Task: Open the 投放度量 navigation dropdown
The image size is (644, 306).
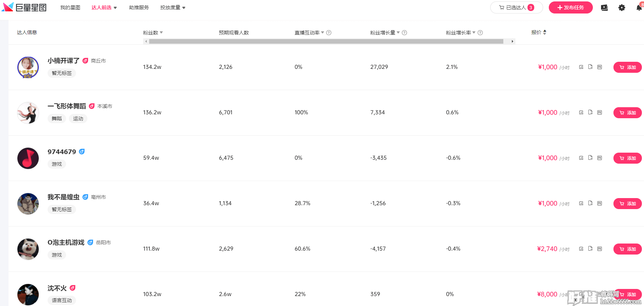Action: [x=173, y=7]
